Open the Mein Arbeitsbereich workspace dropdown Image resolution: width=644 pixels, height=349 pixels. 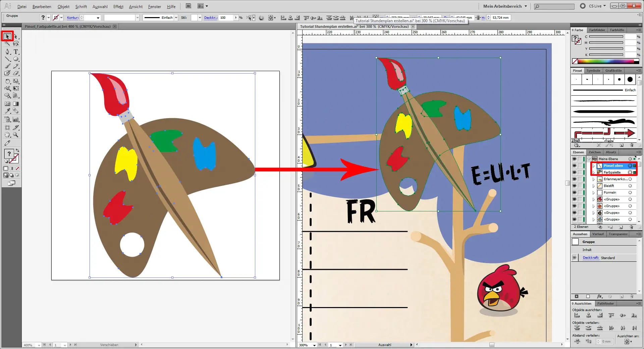tap(505, 6)
